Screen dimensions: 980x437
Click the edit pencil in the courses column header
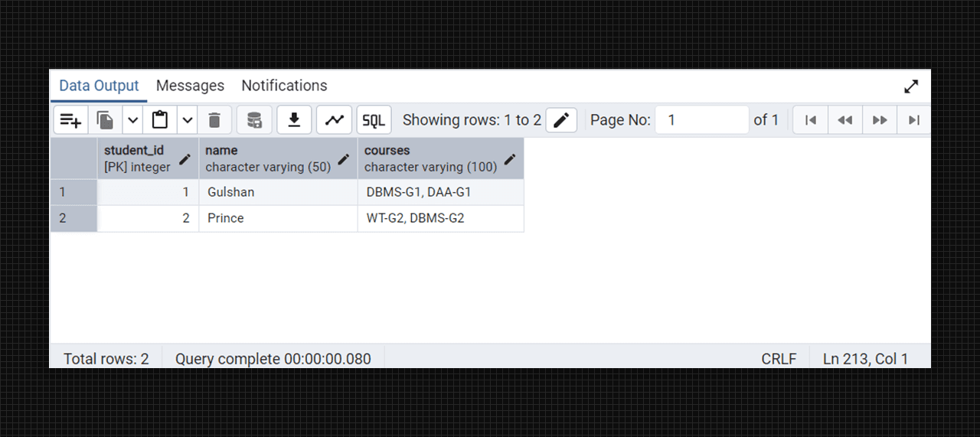point(510,159)
